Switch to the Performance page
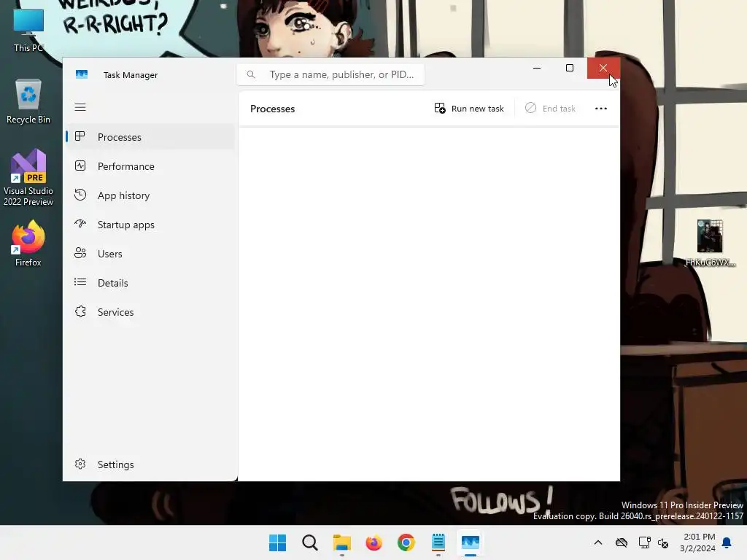The image size is (747, 560). (x=150, y=166)
